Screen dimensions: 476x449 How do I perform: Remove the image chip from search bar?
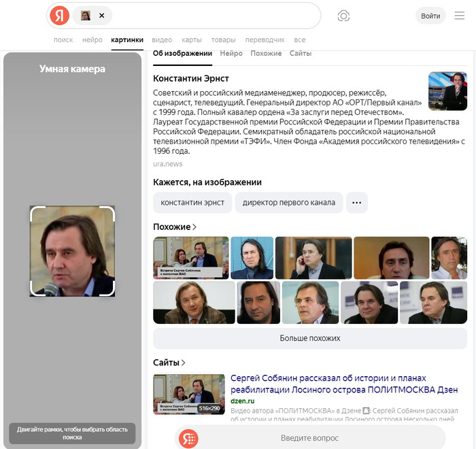(x=102, y=16)
